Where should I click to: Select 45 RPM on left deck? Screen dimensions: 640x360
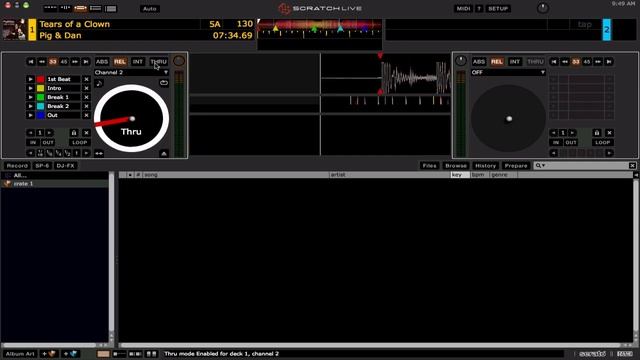64,62
